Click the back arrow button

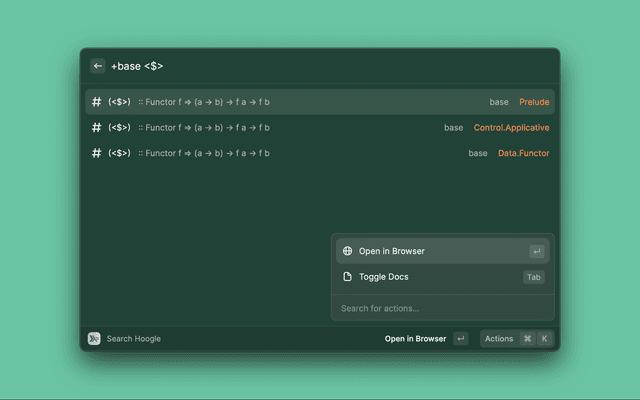98,66
